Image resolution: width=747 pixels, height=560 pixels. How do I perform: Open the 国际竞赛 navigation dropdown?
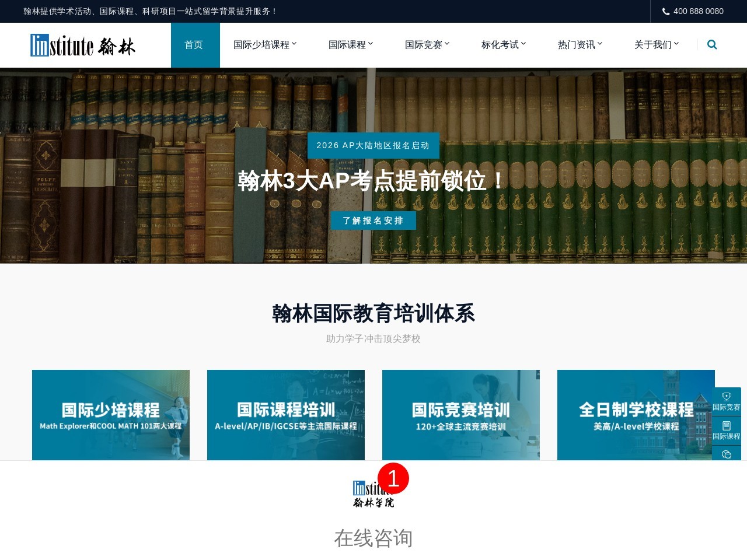point(427,45)
